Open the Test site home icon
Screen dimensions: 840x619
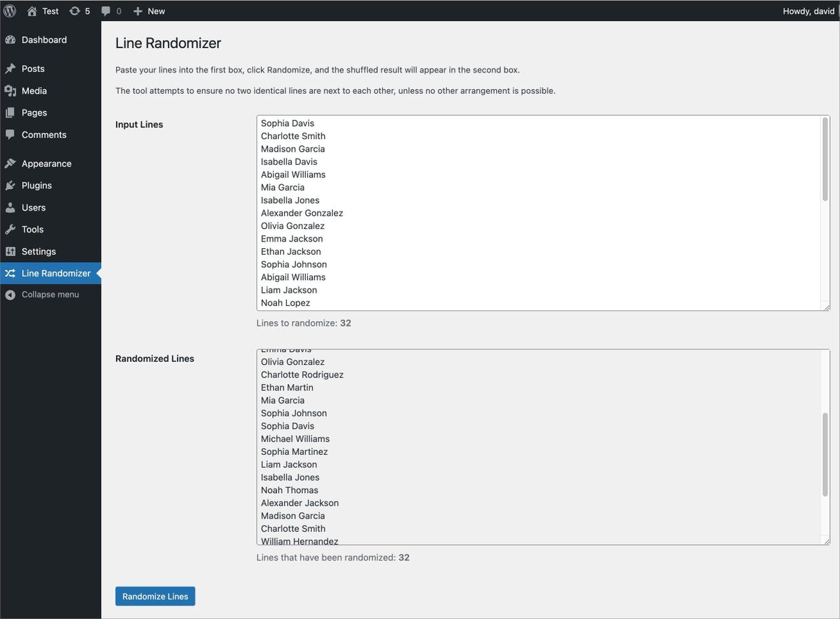coord(31,11)
